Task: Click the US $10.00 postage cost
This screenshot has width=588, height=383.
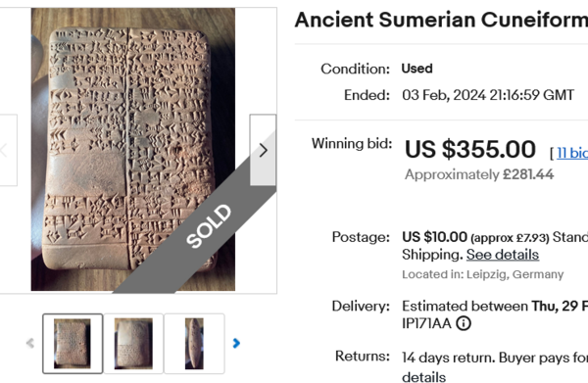Action: (x=434, y=237)
